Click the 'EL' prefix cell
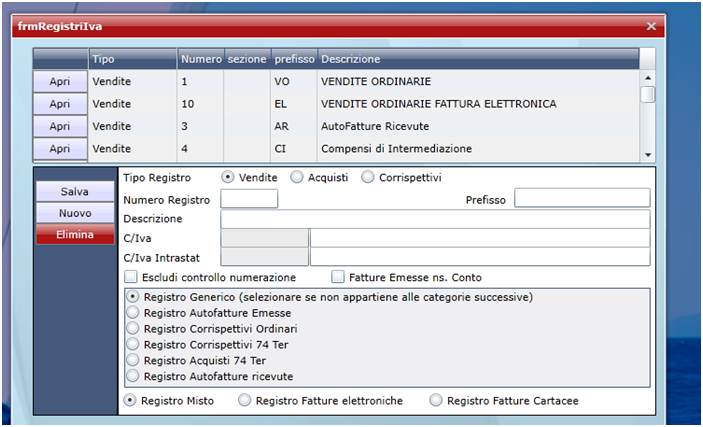 [x=294, y=104]
